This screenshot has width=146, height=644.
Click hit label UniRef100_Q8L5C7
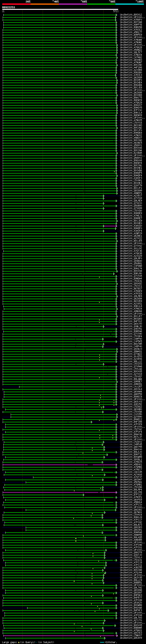coord(131,52)
